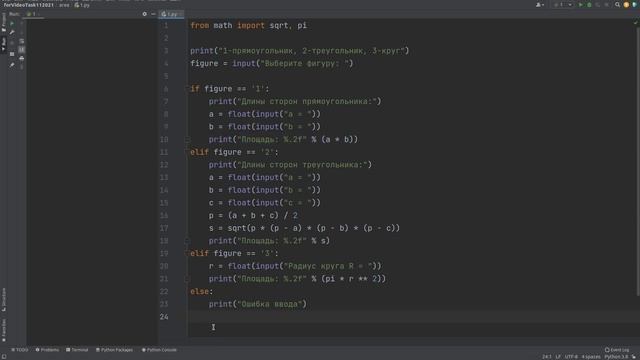
Task: Open the Python Packages tool window
Action: (114, 350)
